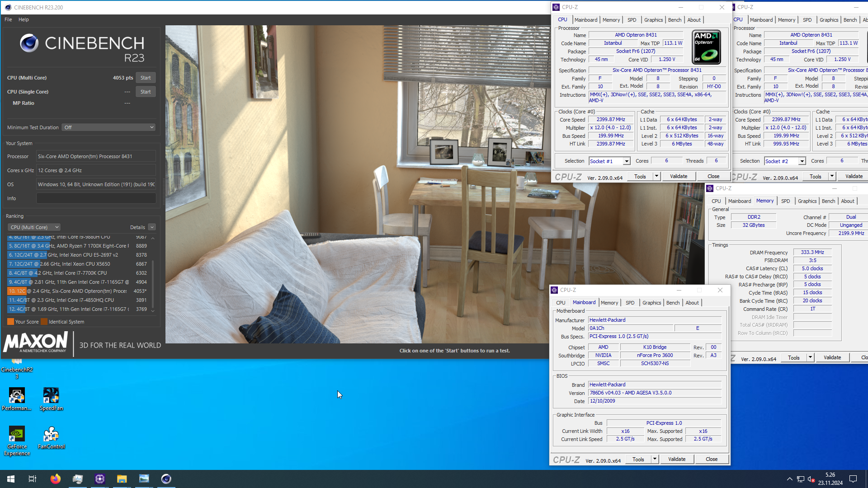Select the Intel Xeon CPU X5650 ranking row
Viewport: 868px width, 488px height.
78,264
